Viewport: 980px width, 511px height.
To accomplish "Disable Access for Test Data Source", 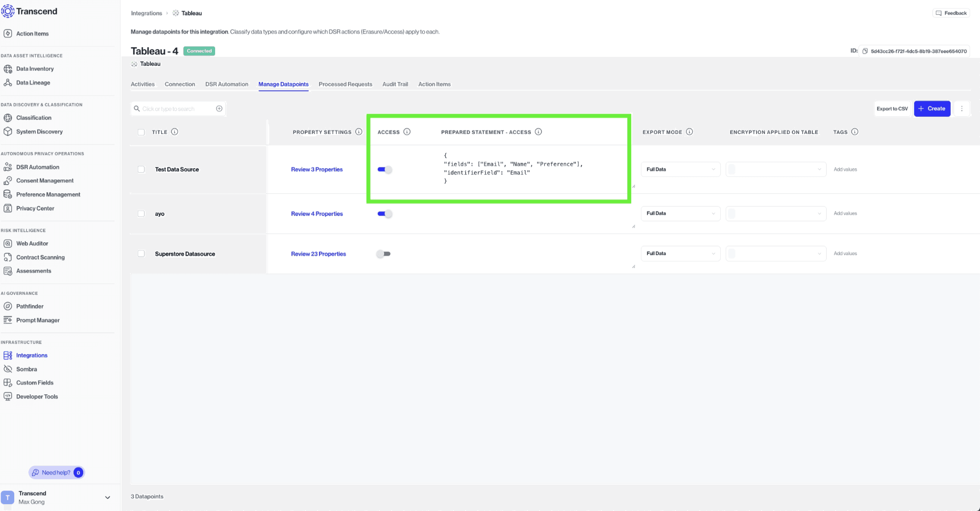I will tap(385, 169).
